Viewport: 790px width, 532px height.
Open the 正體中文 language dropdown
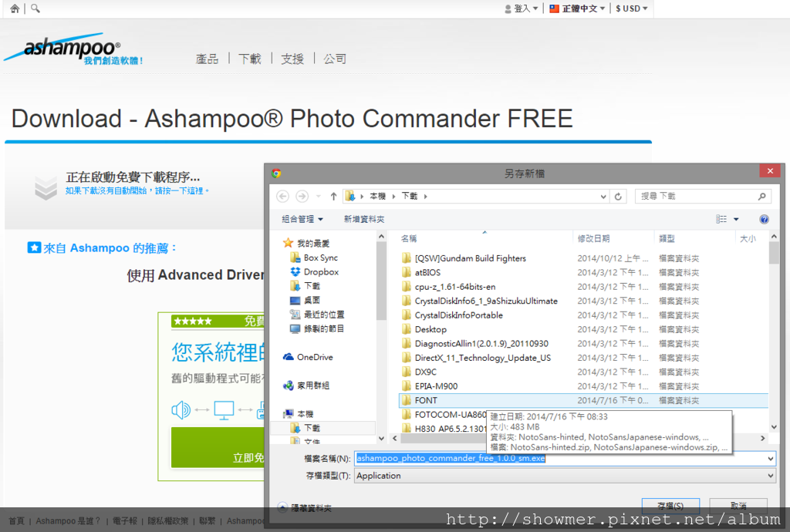pos(577,8)
